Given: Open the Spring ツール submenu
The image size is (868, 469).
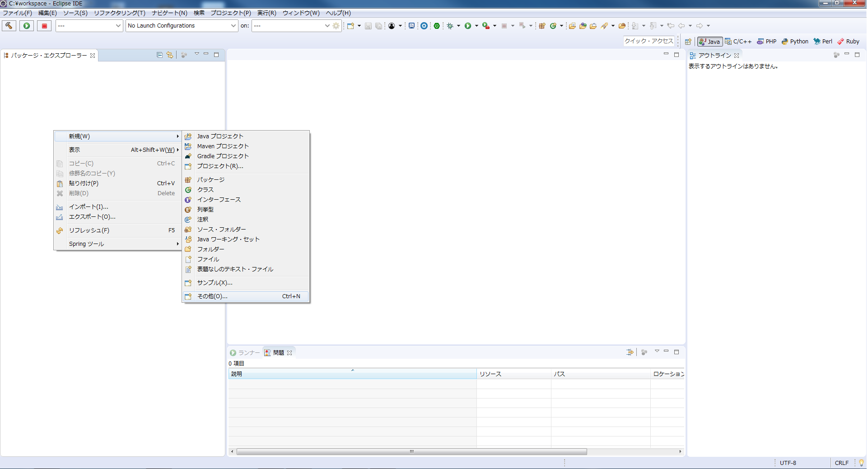Looking at the screenshot, I should point(117,244).
